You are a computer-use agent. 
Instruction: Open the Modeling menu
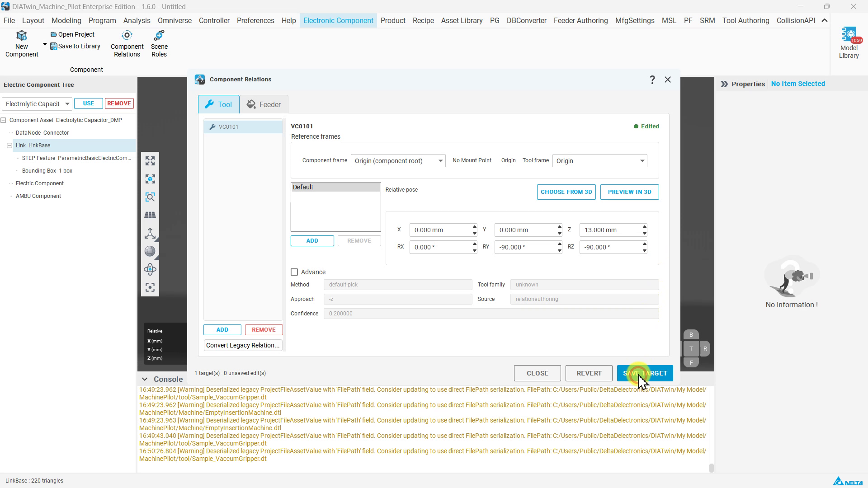[x=66, y=20]
